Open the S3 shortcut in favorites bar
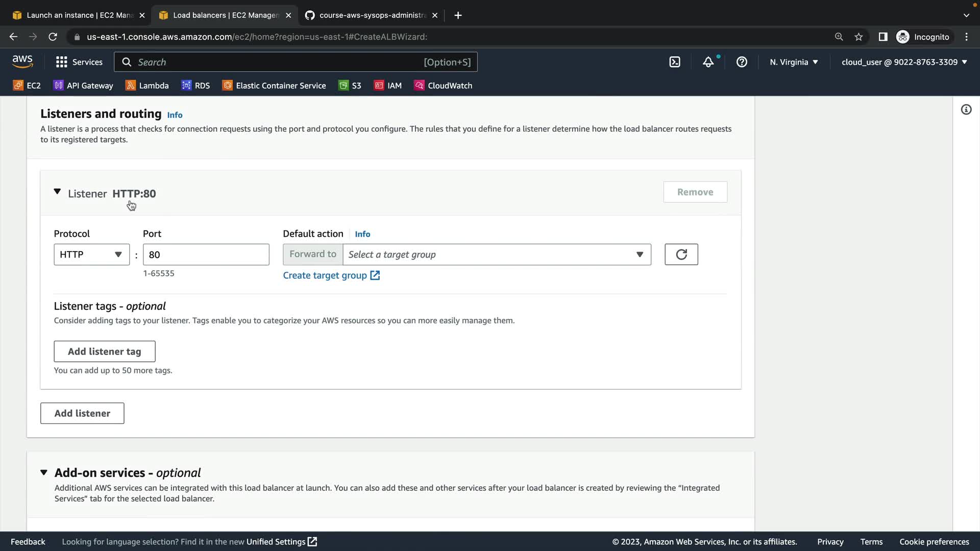This screenshot has height=551, width=980. coord(350,86)
